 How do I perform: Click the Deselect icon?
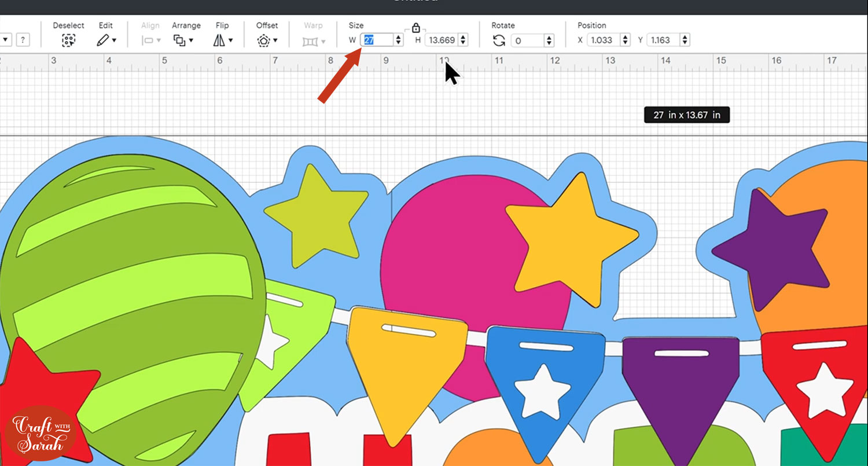pos(69,41)
